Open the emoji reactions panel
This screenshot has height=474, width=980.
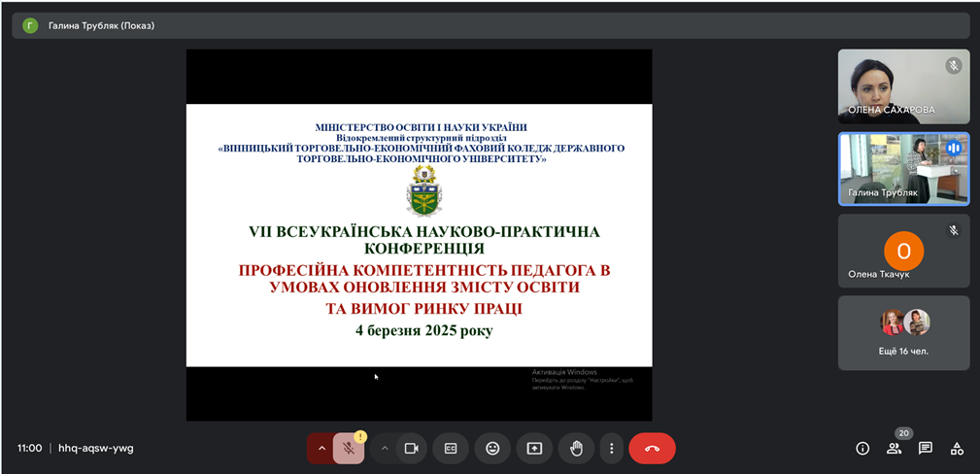click(x=492, y=449)
